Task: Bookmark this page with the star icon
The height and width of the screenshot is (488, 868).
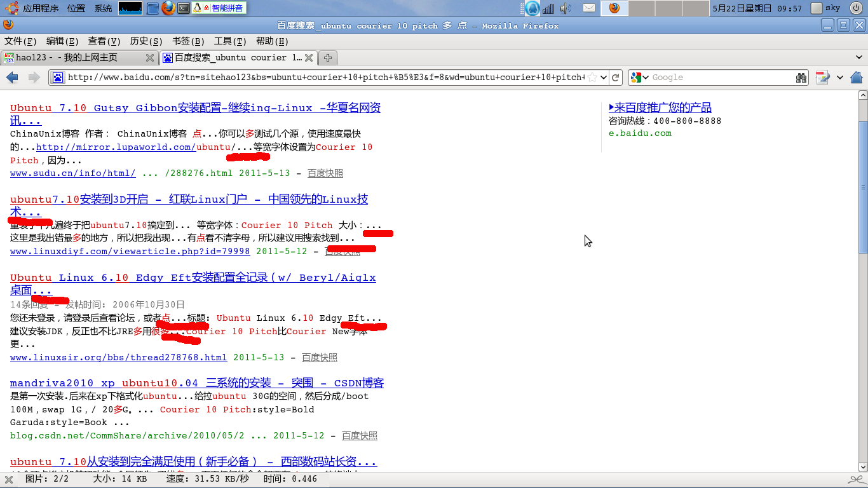Action: tap(592, 78)
